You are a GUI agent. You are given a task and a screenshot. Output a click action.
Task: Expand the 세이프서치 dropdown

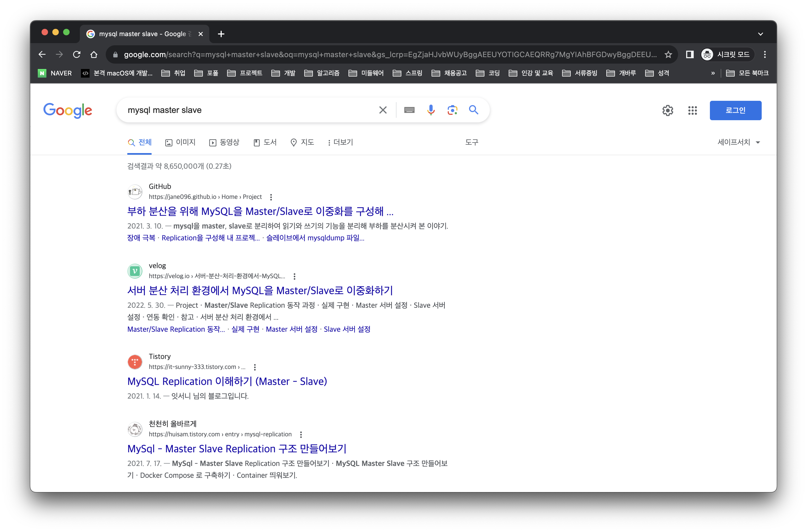pyautogui.click(x=739, y=142)
